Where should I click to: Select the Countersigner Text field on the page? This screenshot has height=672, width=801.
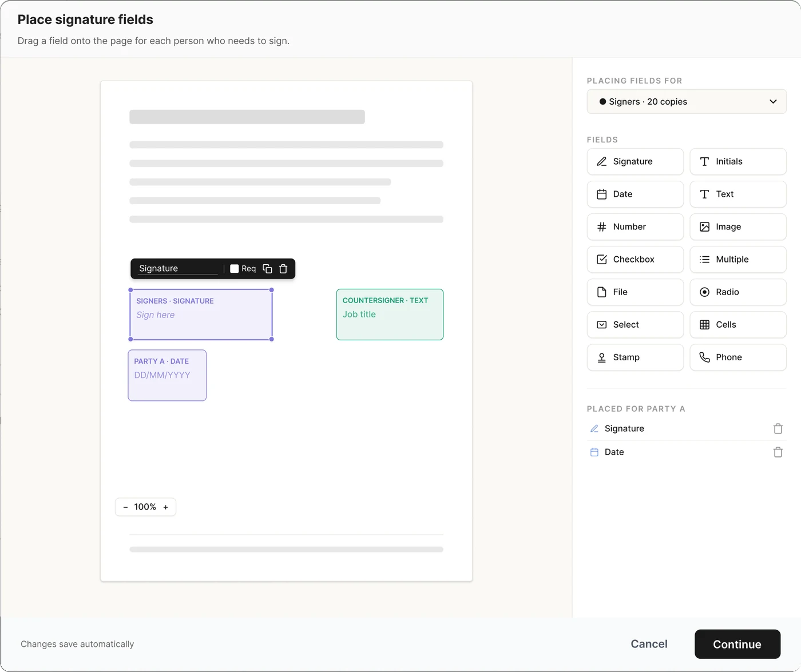tap(390, 315)
